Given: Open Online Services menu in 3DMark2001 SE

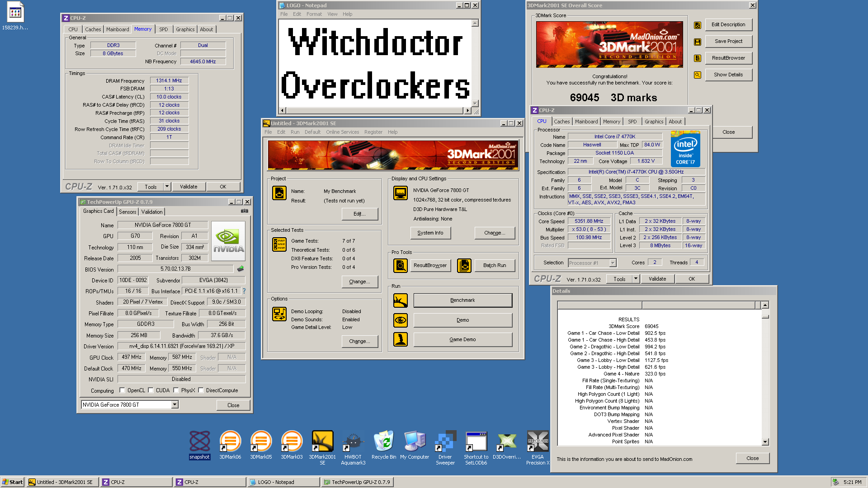Looking at the screenshot, I should pyautogui.click(x=343, y=132).
